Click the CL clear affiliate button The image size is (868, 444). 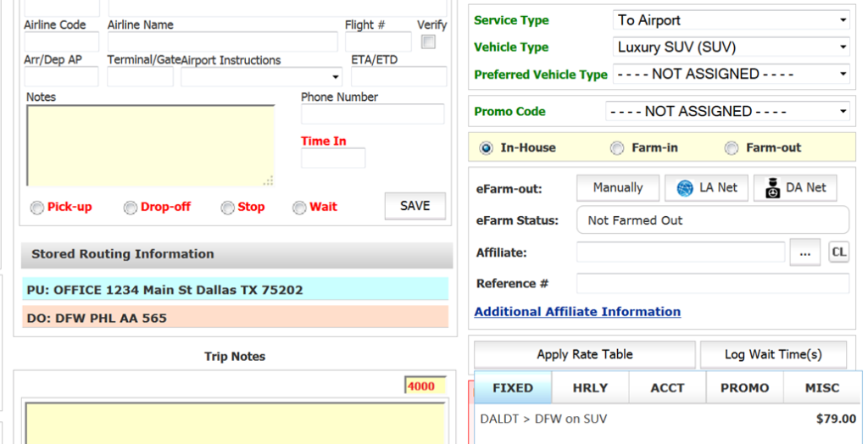[x=838, y=252]
